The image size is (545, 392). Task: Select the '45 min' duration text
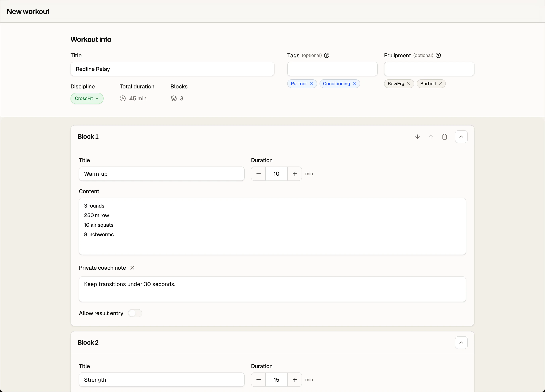(138, 99)
